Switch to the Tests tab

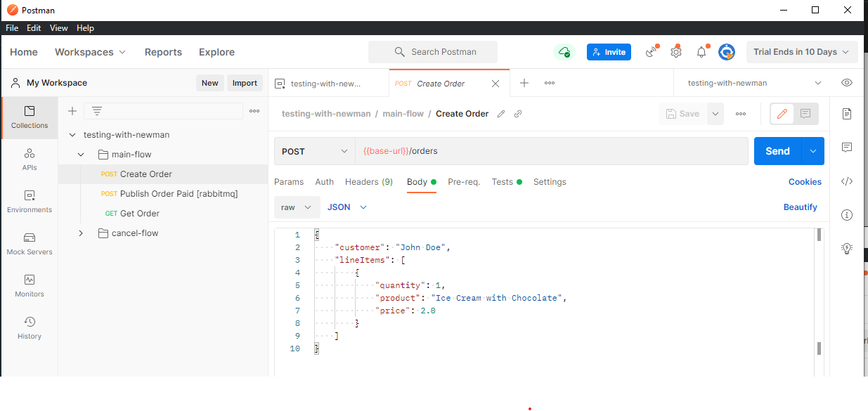(507, 182)
